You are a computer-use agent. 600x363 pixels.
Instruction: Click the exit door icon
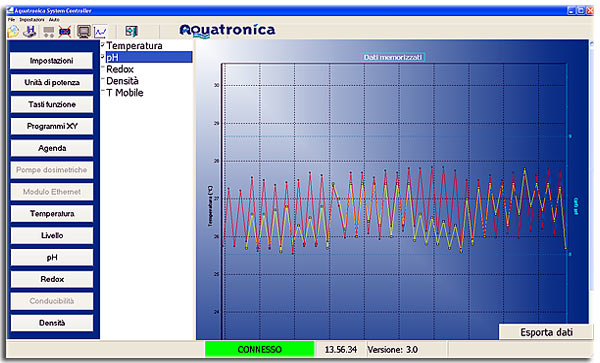tap(131, 31)
